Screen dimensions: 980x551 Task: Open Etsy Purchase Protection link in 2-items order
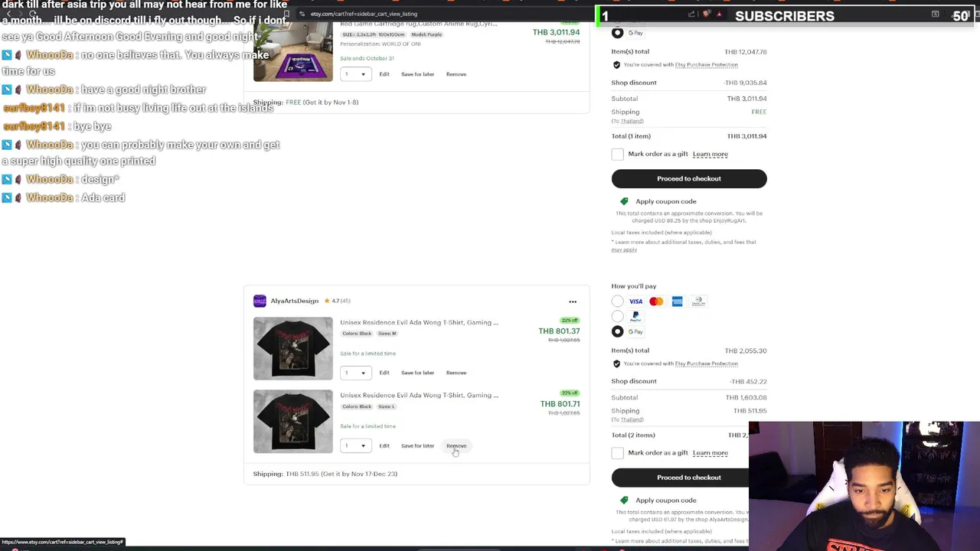pyautogui.click(x=706, y=364)
